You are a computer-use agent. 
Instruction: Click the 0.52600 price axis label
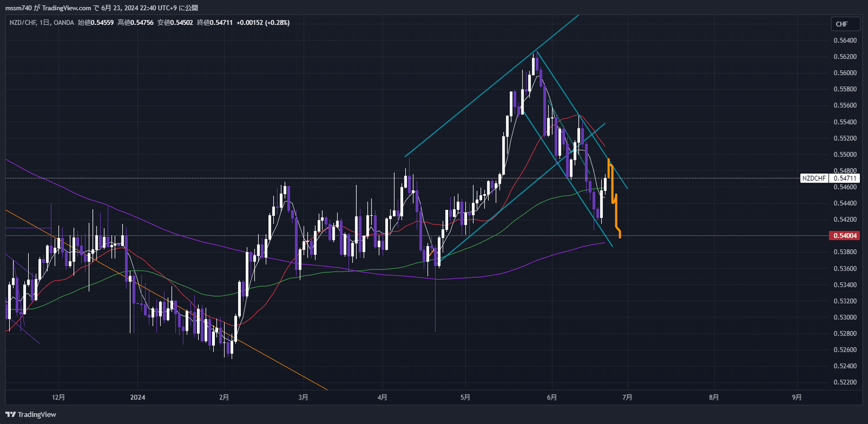tap(845, 350)
